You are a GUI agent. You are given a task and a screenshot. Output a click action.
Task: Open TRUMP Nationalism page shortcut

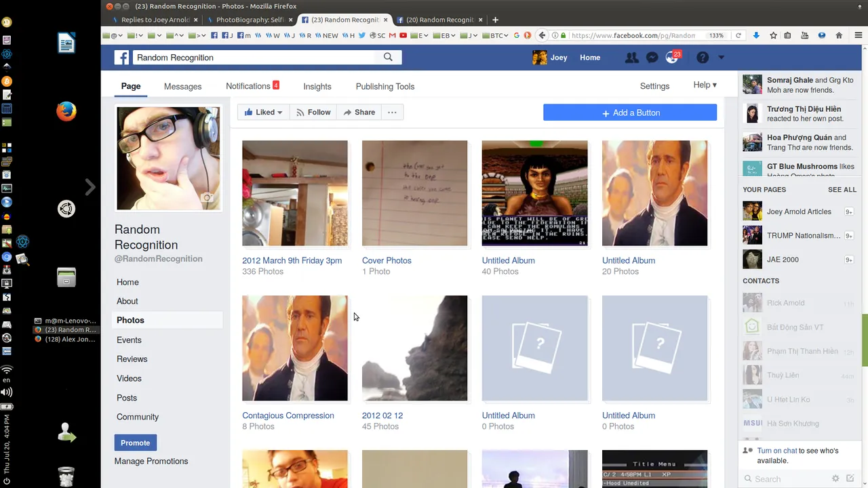click(798, 235)
